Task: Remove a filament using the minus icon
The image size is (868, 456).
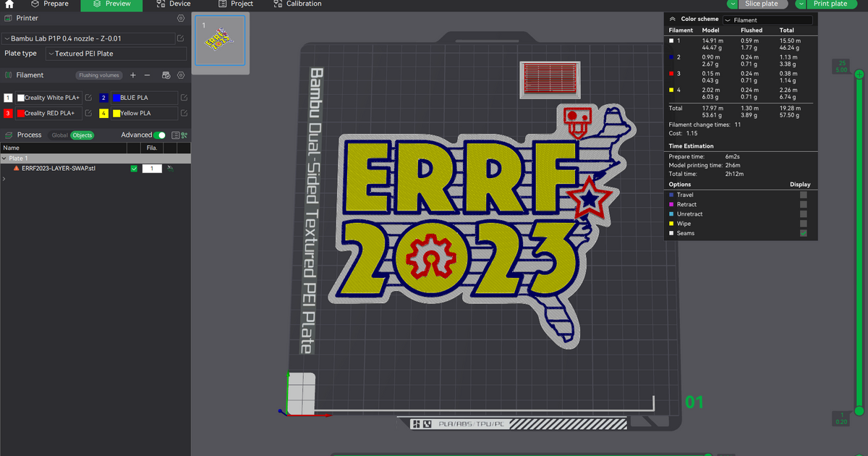Action: [x=149, y=75]
